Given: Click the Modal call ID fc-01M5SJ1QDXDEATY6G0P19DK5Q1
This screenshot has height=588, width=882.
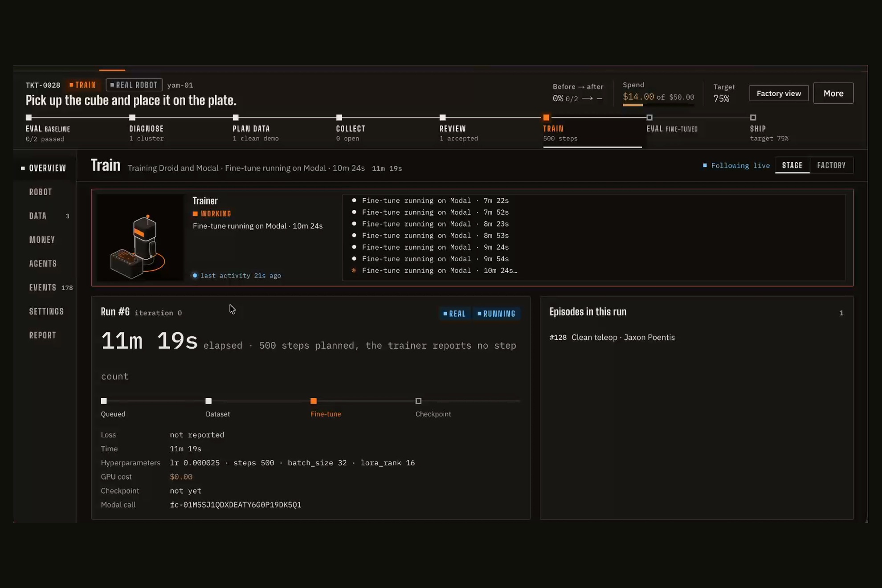Looking at the screenshot, I should [x=236, y=505].
